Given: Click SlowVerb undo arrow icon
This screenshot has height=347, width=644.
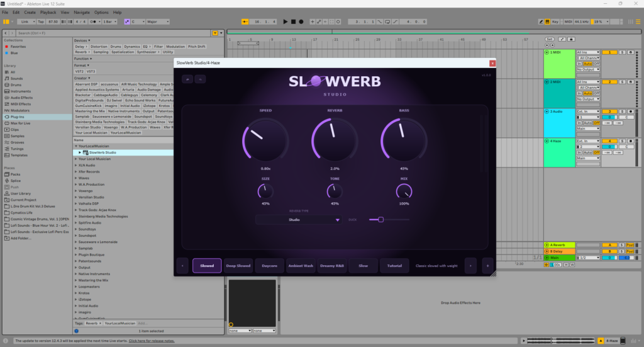Looking at the screenshot, I should [x=187, y=79].
